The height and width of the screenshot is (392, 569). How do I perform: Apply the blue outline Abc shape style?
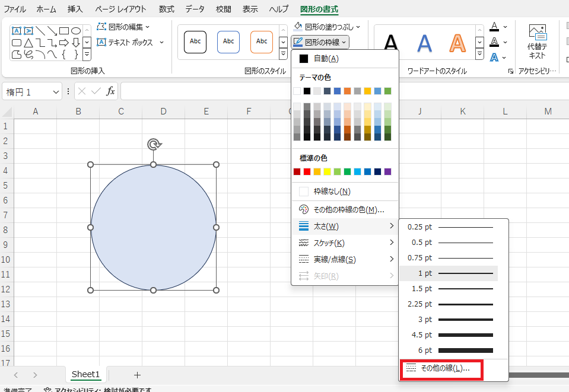[x=228, y=42]
